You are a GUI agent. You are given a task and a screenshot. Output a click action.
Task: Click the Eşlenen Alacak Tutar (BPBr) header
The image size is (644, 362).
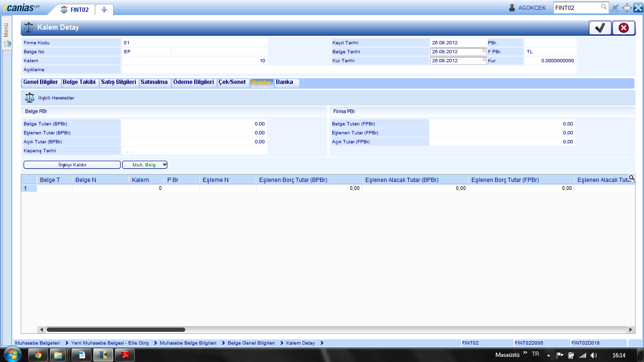(415, 180)
